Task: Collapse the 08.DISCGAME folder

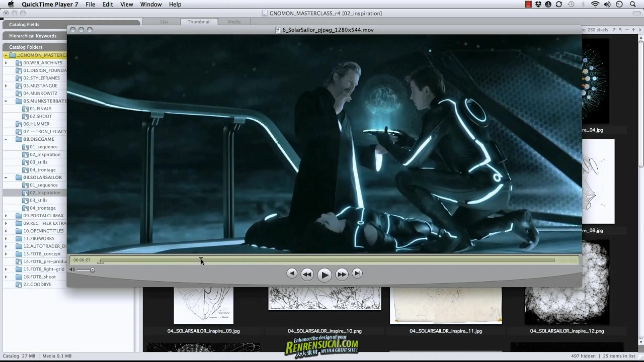Action: (6, 139)
